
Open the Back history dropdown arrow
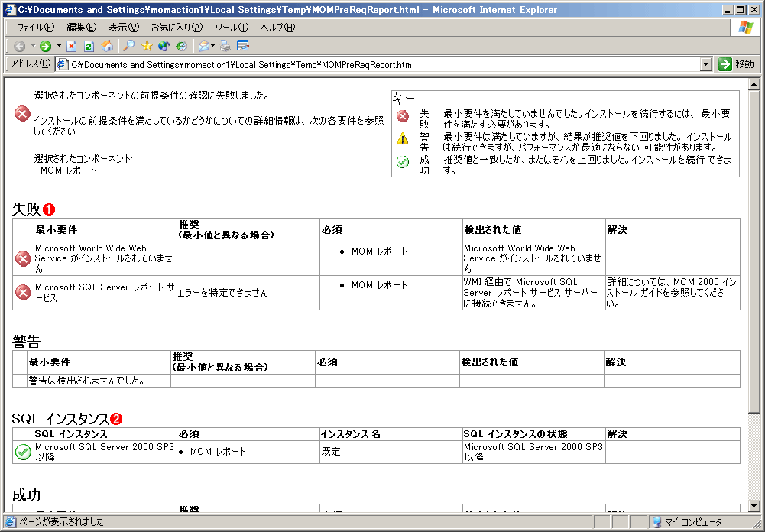[33, 47]
